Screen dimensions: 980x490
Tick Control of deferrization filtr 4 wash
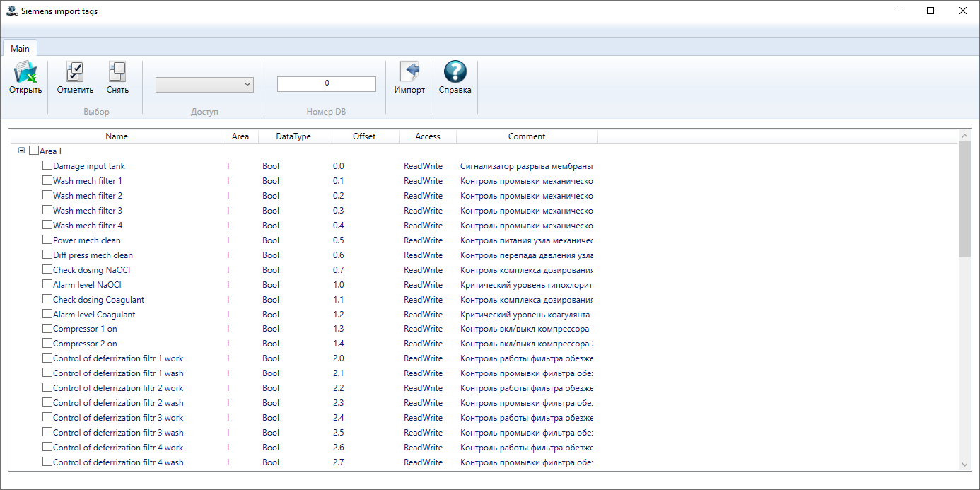(47, 462)
